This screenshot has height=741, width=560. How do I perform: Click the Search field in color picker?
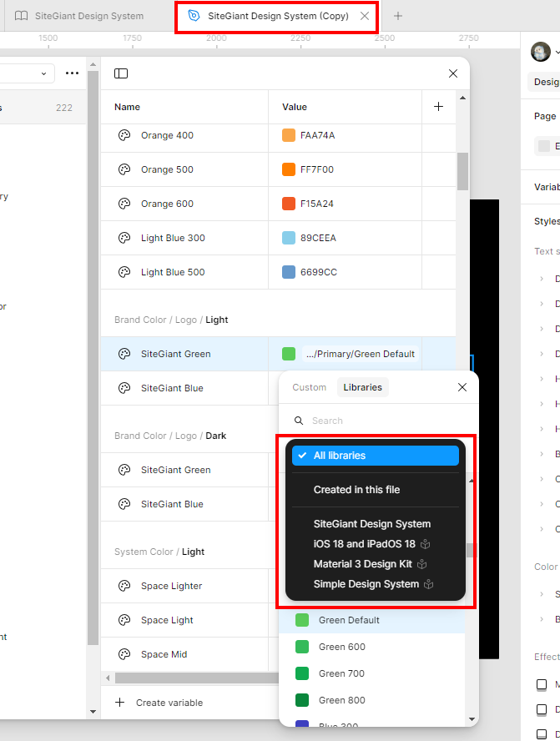pos(378,421)
